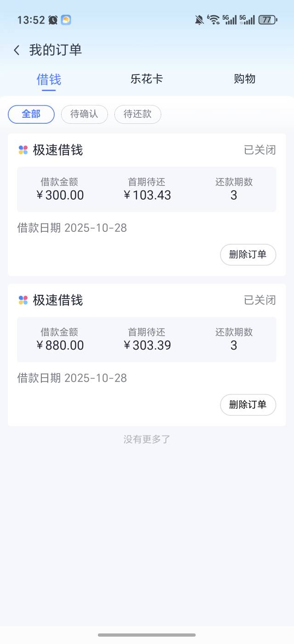Open the ¥300.00 loan order details
This screenshot has height=644, width=294.
click(147, 189)
